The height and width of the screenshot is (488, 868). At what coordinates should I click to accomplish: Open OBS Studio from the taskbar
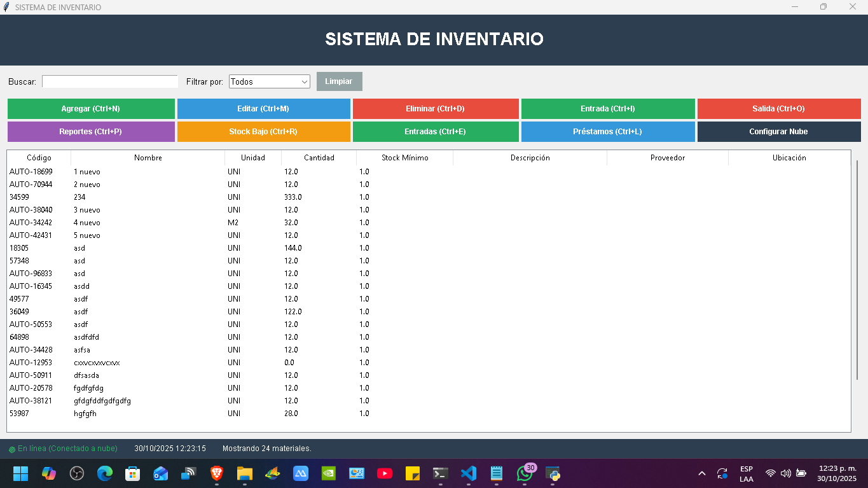[76, 473]
